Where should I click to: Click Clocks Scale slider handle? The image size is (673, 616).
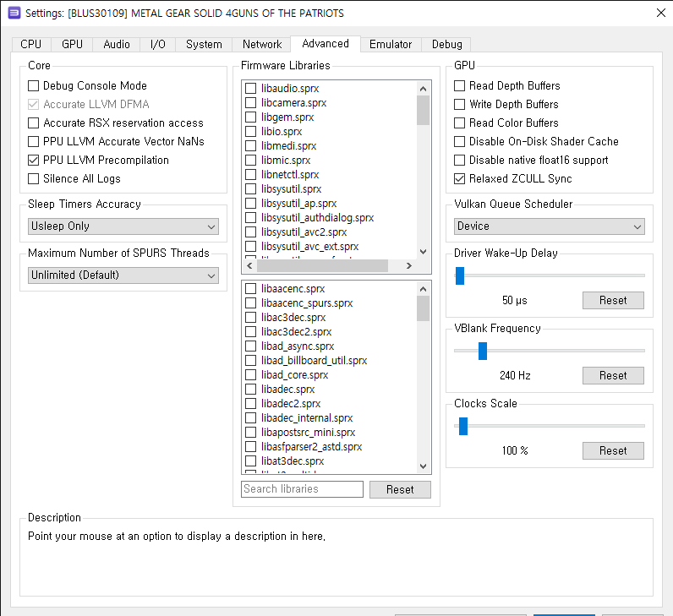[x=463, y=426]
